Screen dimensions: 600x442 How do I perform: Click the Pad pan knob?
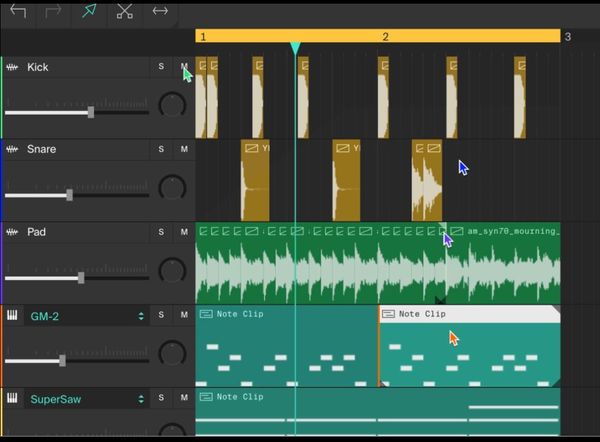pyautogui.click(x=173, y=271)
